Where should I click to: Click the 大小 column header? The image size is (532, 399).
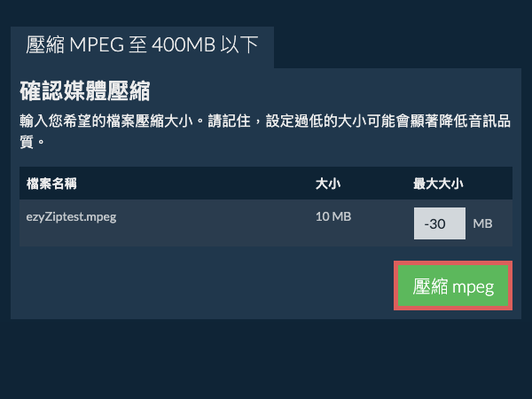[329, 184]
